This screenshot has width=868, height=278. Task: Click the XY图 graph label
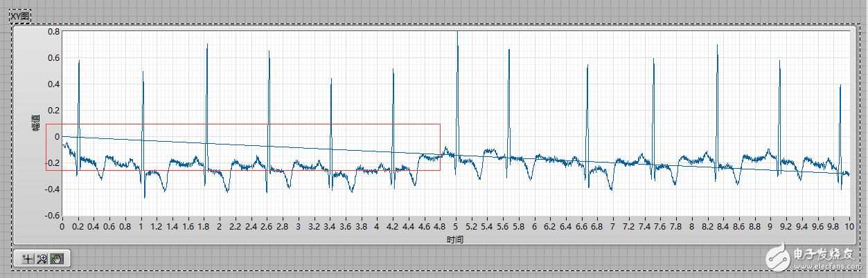click(20, 16)
